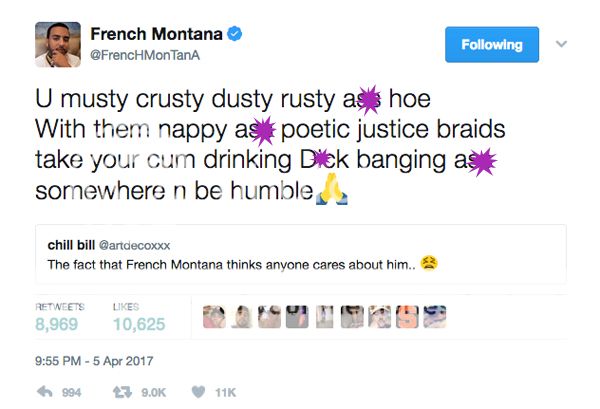Open chill bill's profile from quoted tweet
The image size is (600, 409).
click(71, 244)
